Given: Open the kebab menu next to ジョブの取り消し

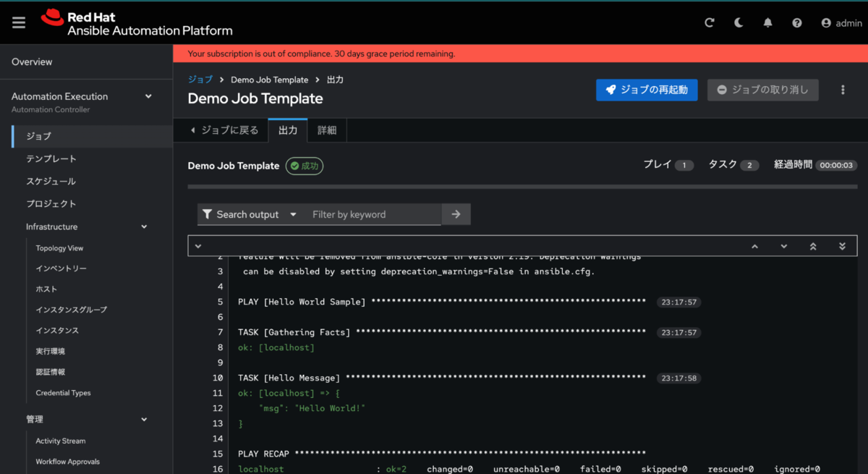Looking at the screenshot, I should tap(843, 90).
